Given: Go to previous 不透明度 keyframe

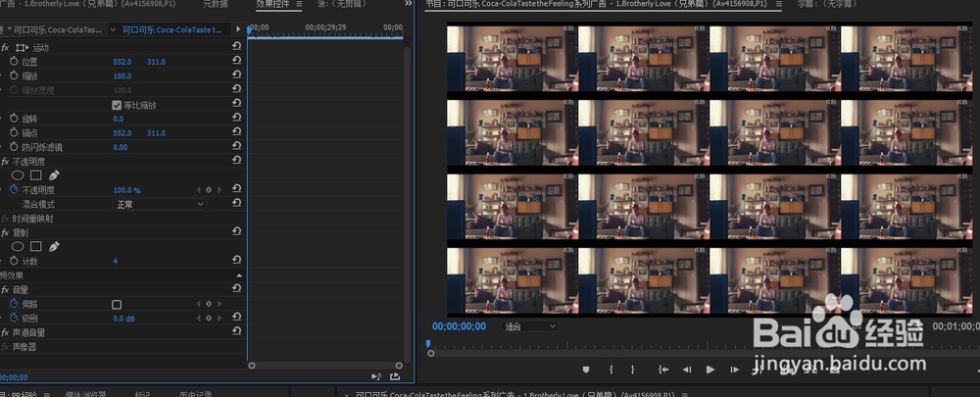Looking at the screenshot, I should pos(199,189).
